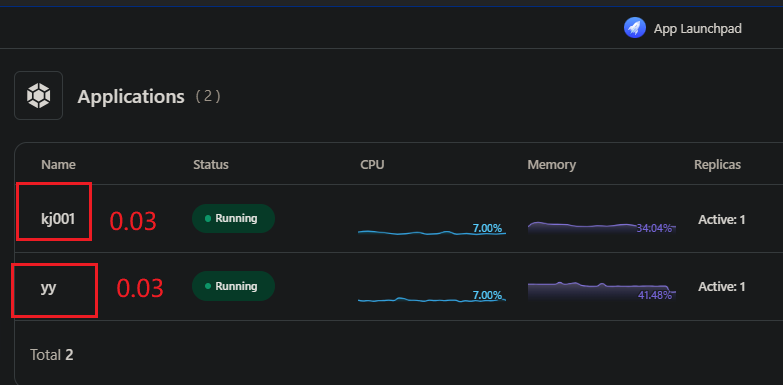
Task: View the kj001 CPU usage graph
Action: pyautogui.click(x=432, y=229)
